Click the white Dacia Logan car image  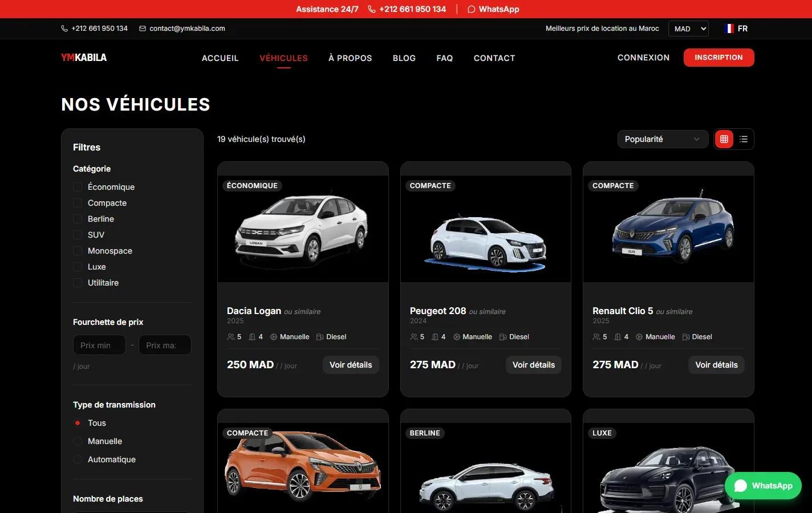(x=302, y=227)
